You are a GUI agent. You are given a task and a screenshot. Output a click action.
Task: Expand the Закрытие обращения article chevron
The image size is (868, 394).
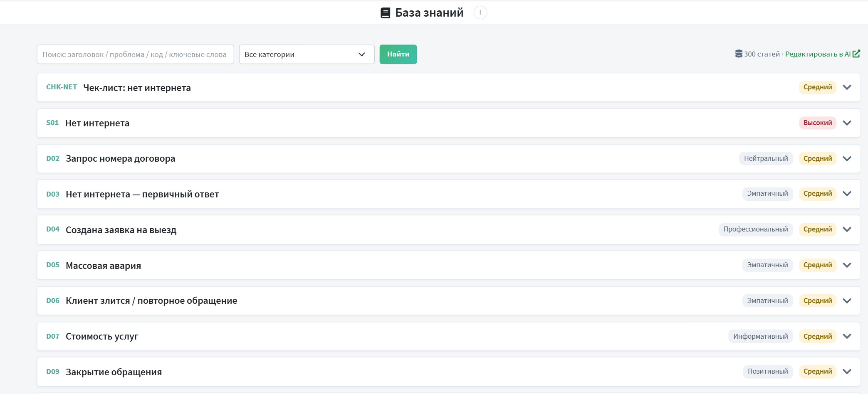point(847,372)
